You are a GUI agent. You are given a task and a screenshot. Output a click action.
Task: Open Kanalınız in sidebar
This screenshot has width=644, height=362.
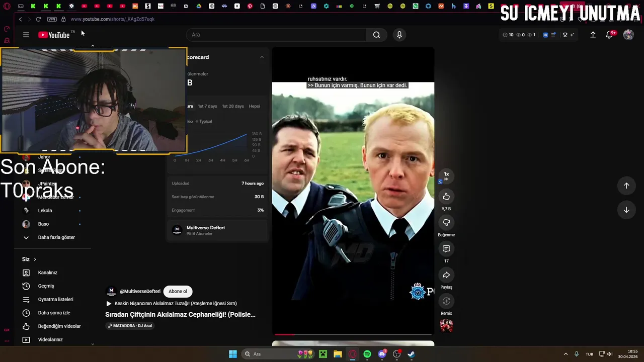click(x=48, y=273)
